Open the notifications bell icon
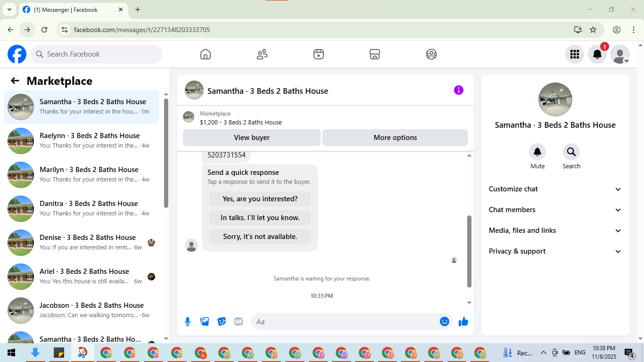The height and width of the screenshot is (362, 644). (597, 54)
